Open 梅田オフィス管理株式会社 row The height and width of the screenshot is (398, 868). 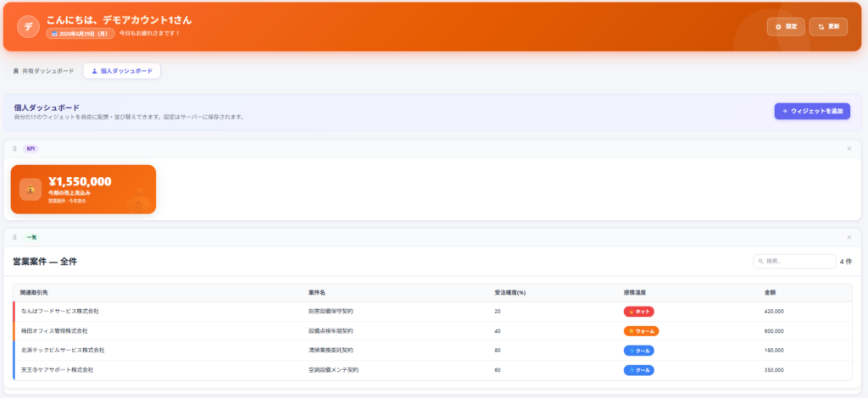(x=432, y=330)
